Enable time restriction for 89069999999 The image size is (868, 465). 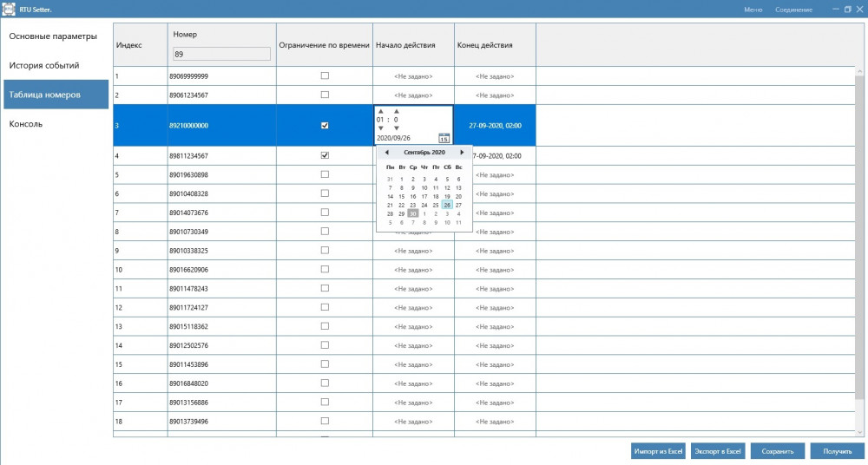[x=325, y=75]
